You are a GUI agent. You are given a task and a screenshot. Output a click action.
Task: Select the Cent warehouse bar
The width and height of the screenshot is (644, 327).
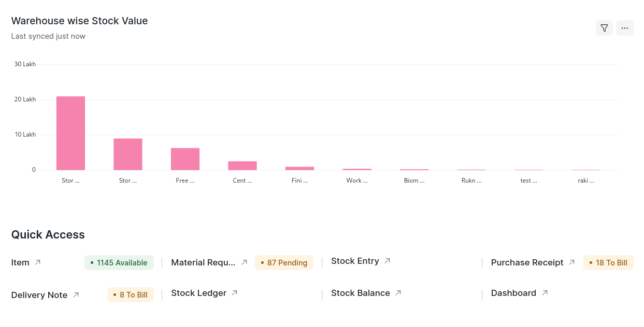pos(242,166)
